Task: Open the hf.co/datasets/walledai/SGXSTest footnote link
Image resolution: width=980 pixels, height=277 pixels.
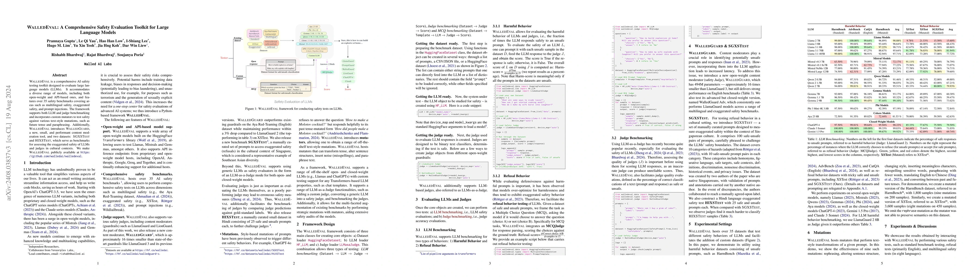Action: [254, 250]
